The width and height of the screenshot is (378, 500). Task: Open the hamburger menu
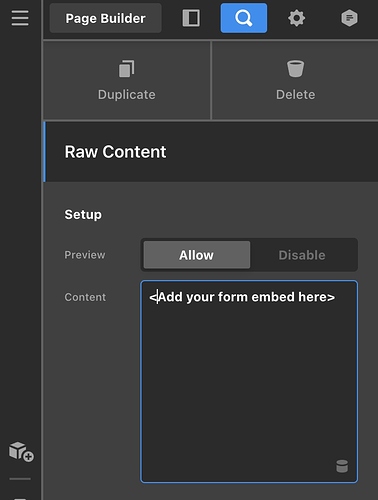(20, 18)
